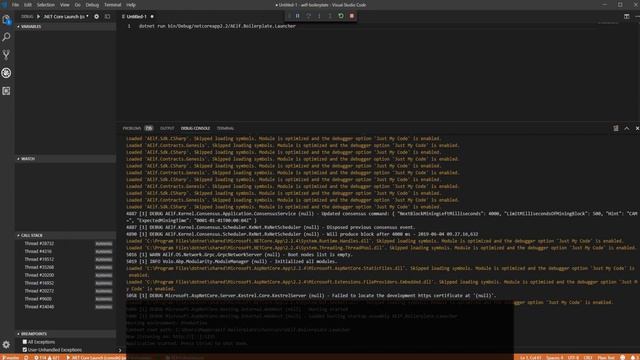
Task: Open the Help menu
Action: point(131,5)
